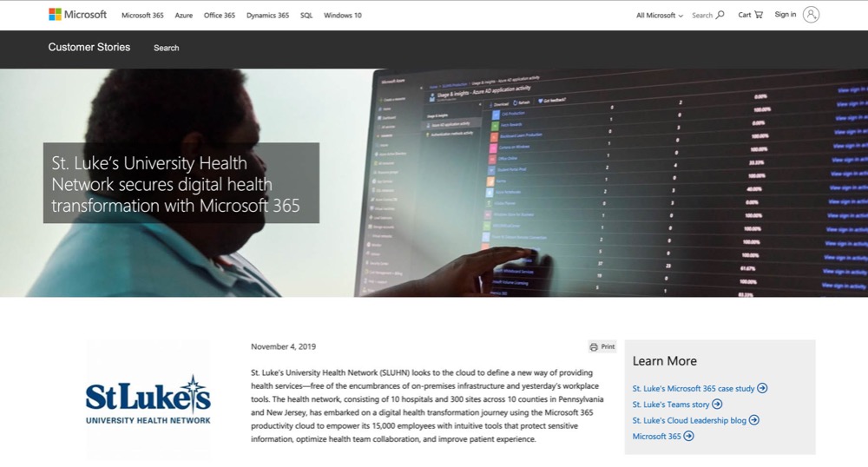The width and height of the screenshot is (868, 467).
Task: Open St. Luke's Microsoft 365 case study link
Action: coord(693,388)
